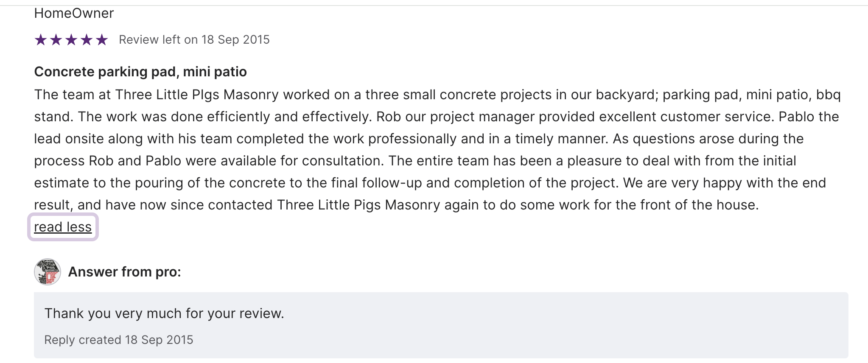The image size is (868, 363).
Task: Click "Three Little Pigs Masonry" in last review line
Action: tap(358, 205)
